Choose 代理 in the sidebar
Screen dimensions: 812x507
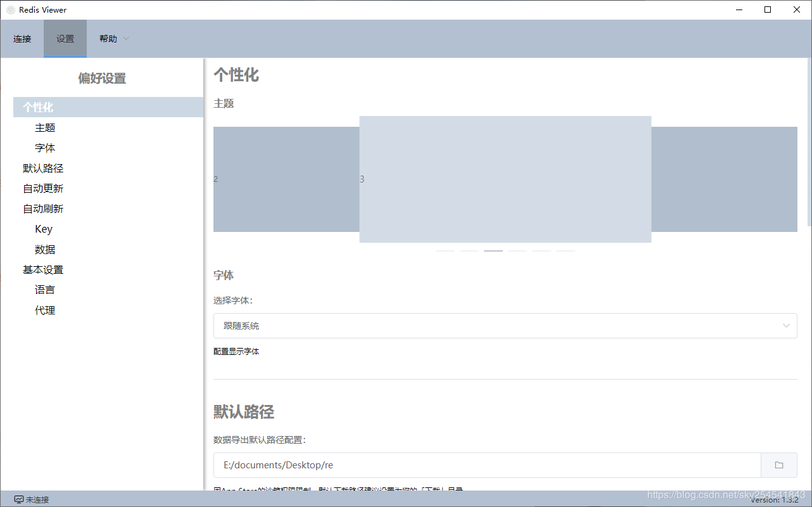[x=45, y=310]
